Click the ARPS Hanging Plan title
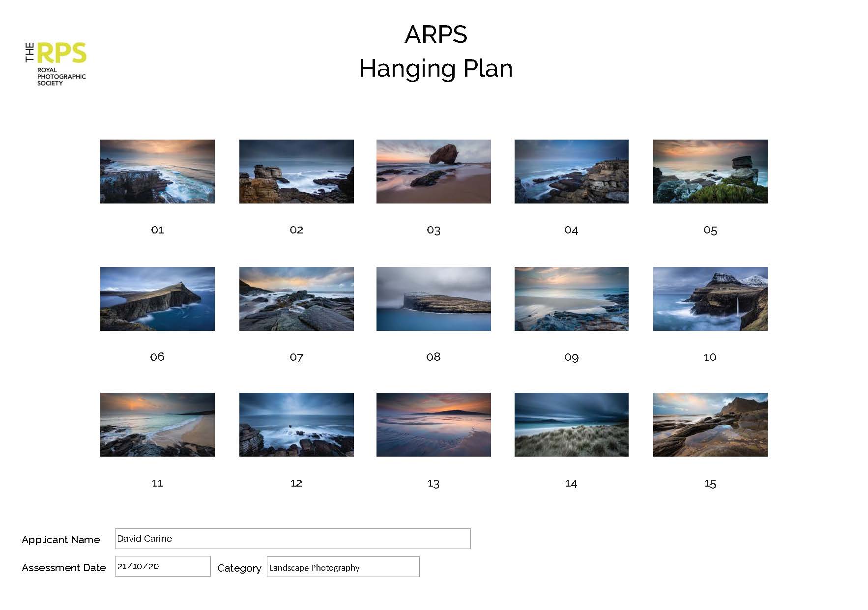Image resolution: width=868 pixels, height=610 pixels. pos(435,52)
